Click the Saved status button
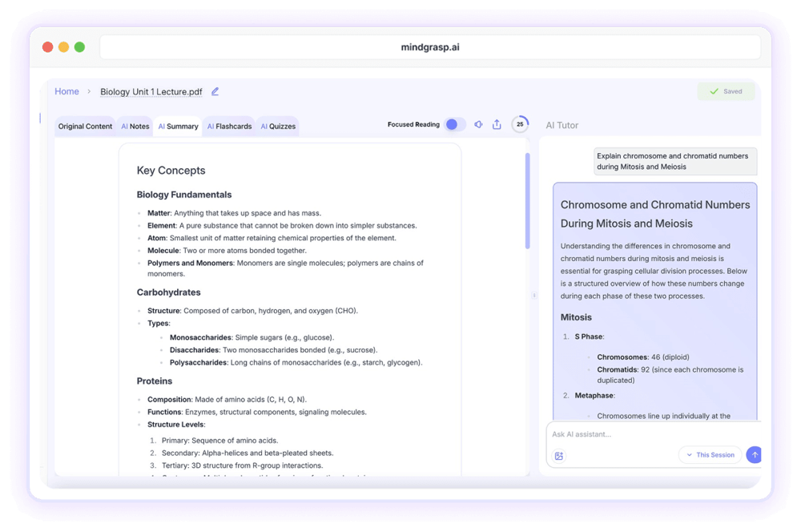Viewport: 801px width, 532px height. click(726, 91)
